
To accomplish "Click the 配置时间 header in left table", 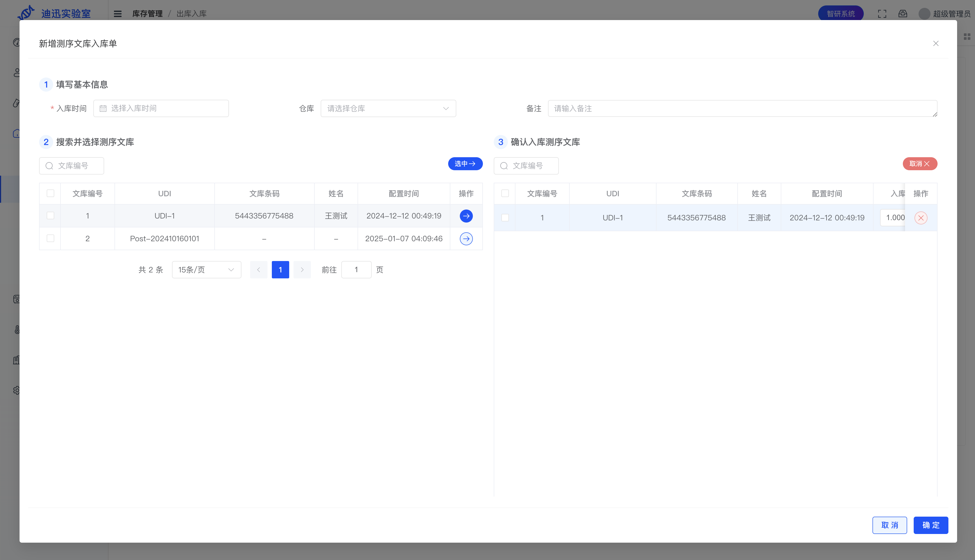I will (403, 194).
